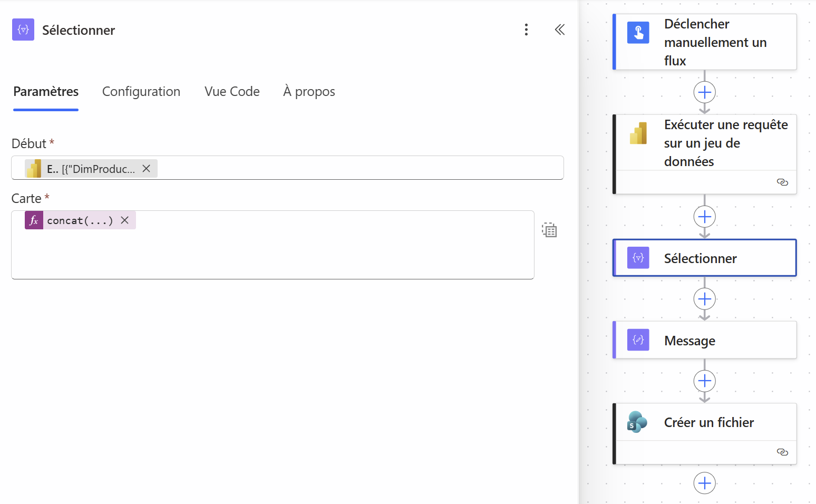The height and width of the screenshot is (504, 816).
Task: Click connection link icon on Power BI action
Action: 782,182
